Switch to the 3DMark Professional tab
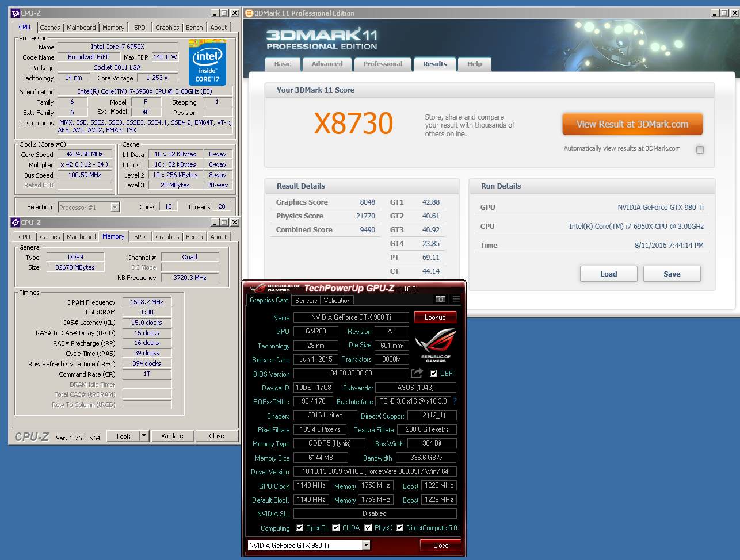Screen dimensions: 740x560 [x=383, y=64]
